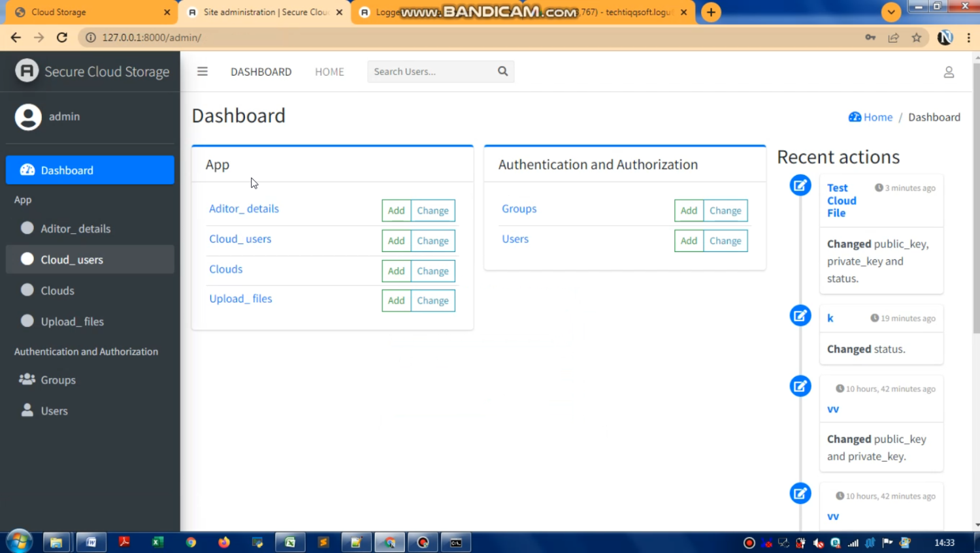The width and height of the screenshot is (980, 553).
Task: Open the user profile icon at top right
Action: [x=949, y=72]
